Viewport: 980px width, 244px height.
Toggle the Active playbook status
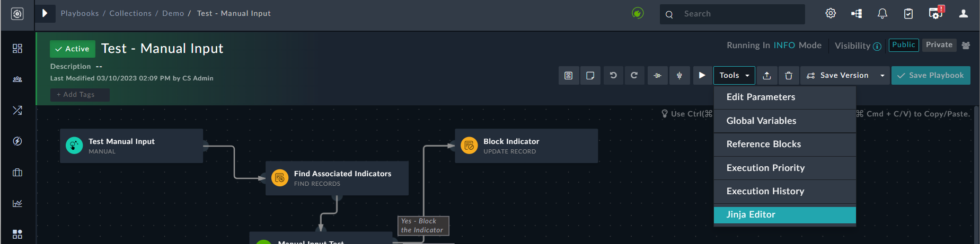tap(73, 49)
